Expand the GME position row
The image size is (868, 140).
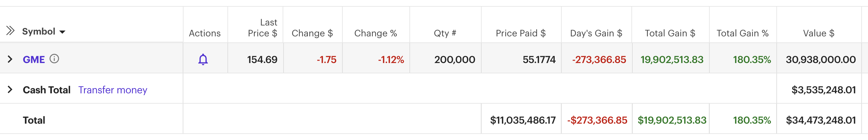click(10, 59)
